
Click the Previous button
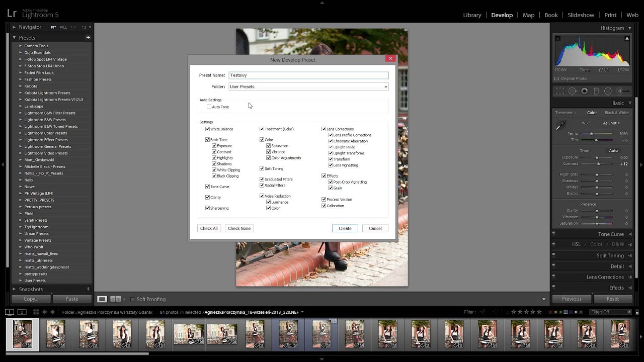pyautogui.click(x=572, y=299)
